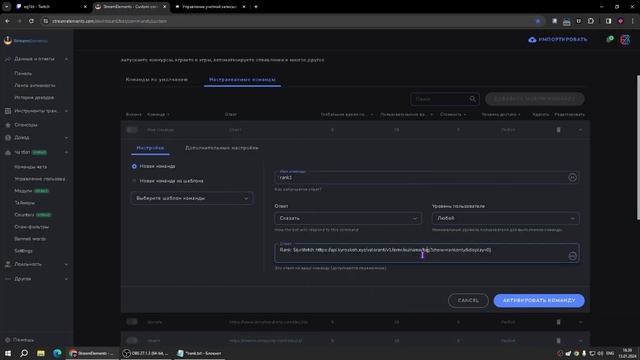Image resolution: width=640 pixels, height=360 pixels.
Task: Click 'Активировать команду' button
Action: tap(539, 300)
